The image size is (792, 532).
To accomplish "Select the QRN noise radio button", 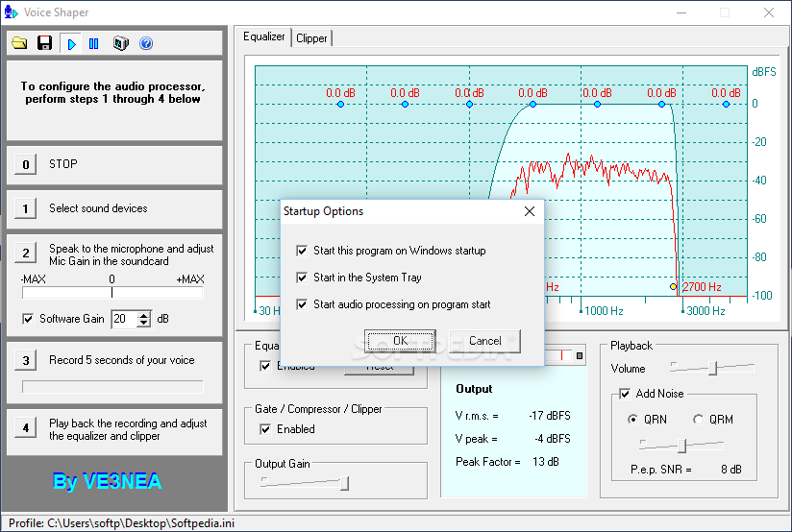I will coord(632,420).
